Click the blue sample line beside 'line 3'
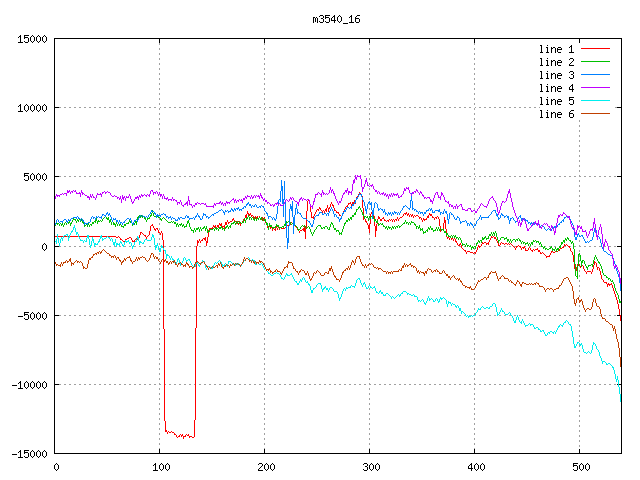 pyautogui.click(x=595, y=75)
